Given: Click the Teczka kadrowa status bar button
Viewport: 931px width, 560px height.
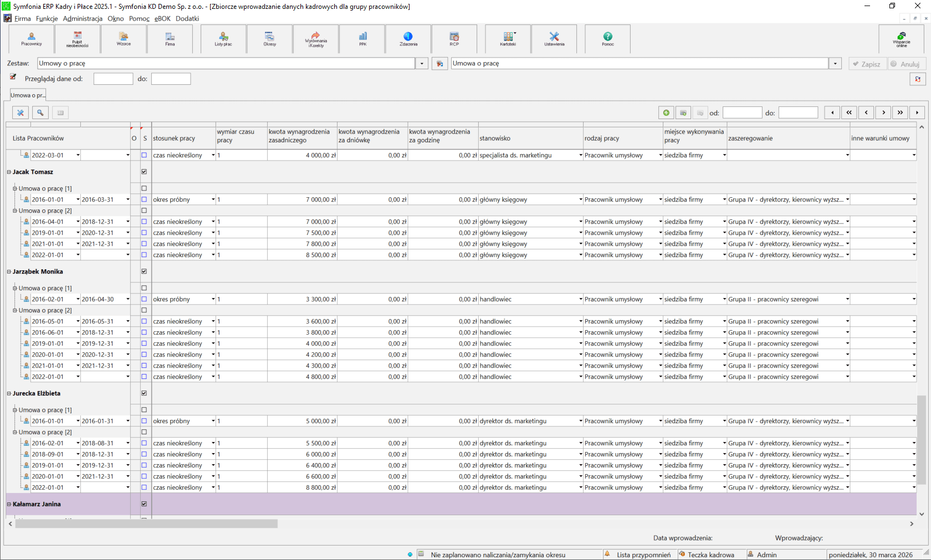Looking at the screenshot, I should click(710, 554).
